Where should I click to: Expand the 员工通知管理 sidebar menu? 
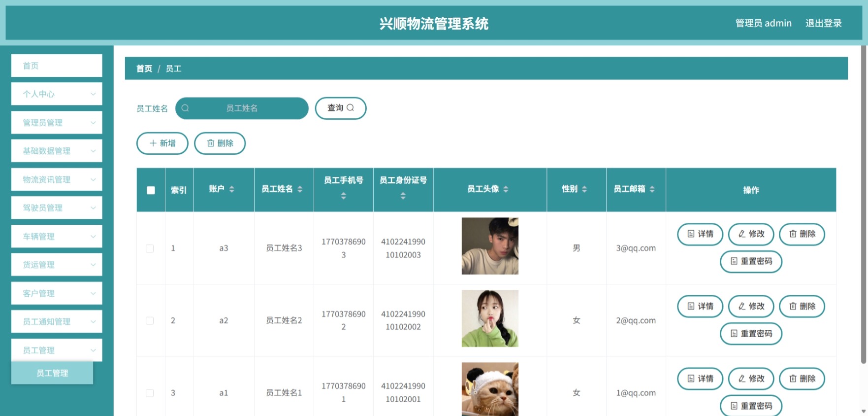[x=57, y=322]
